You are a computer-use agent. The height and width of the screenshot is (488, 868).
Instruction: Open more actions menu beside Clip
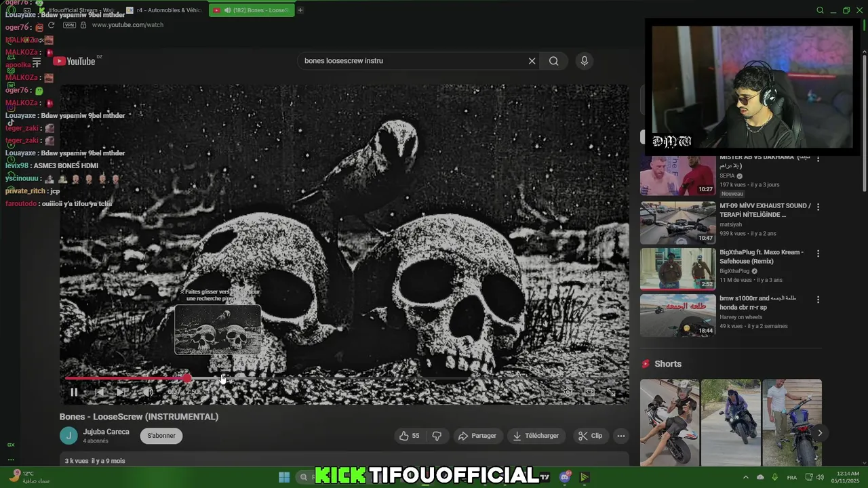point(620,436)
